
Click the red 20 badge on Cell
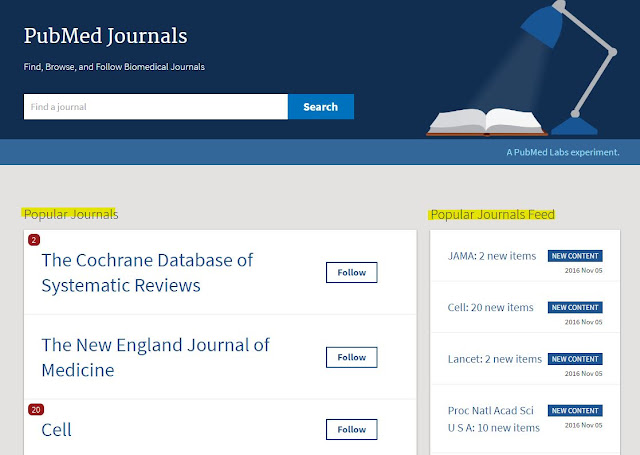coord(36,410)
